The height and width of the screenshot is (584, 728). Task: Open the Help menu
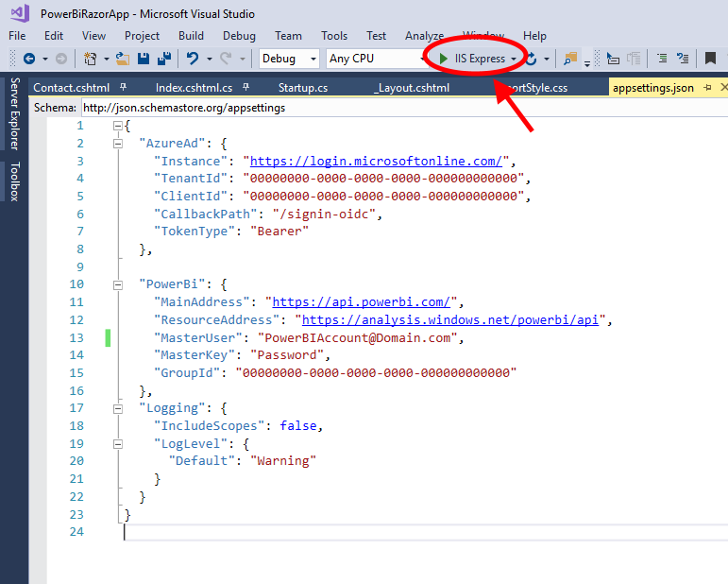point(534,36)
